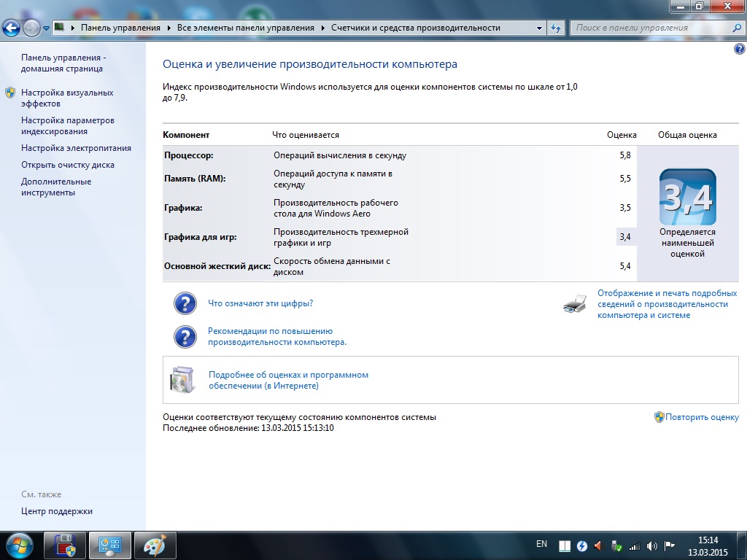Open the Action Center flag icon
The width and height of the screenshot is (747, 560).
point(669,545)
